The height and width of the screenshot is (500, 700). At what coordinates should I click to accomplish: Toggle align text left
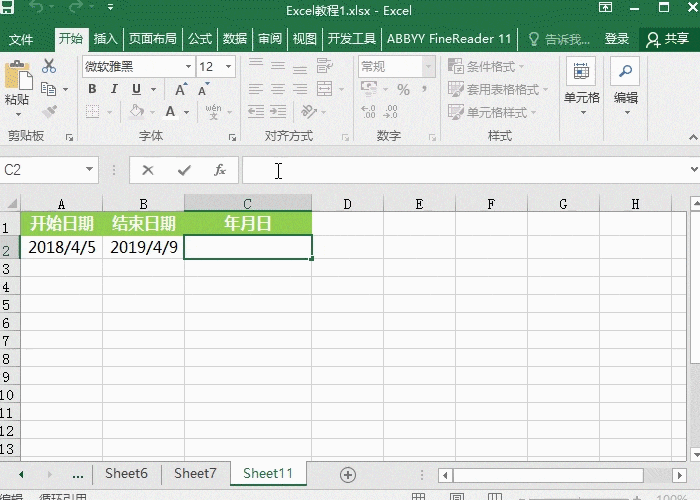[256, 89]
